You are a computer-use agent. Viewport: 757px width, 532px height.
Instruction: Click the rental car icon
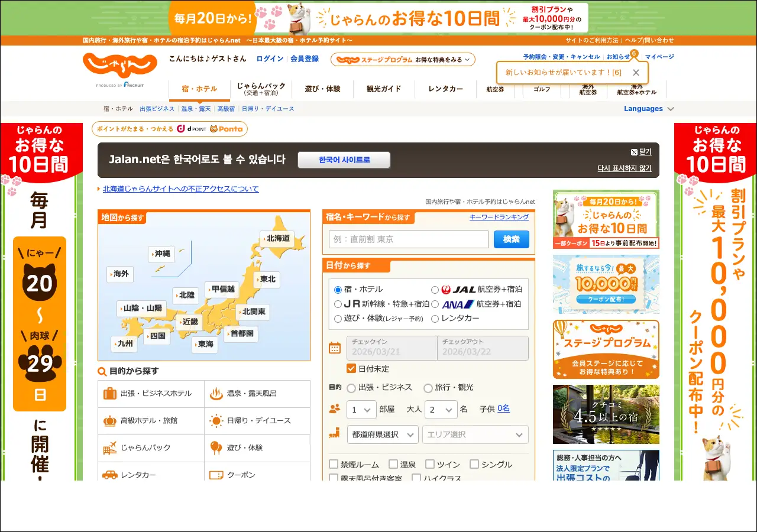(x=109, y=475)
